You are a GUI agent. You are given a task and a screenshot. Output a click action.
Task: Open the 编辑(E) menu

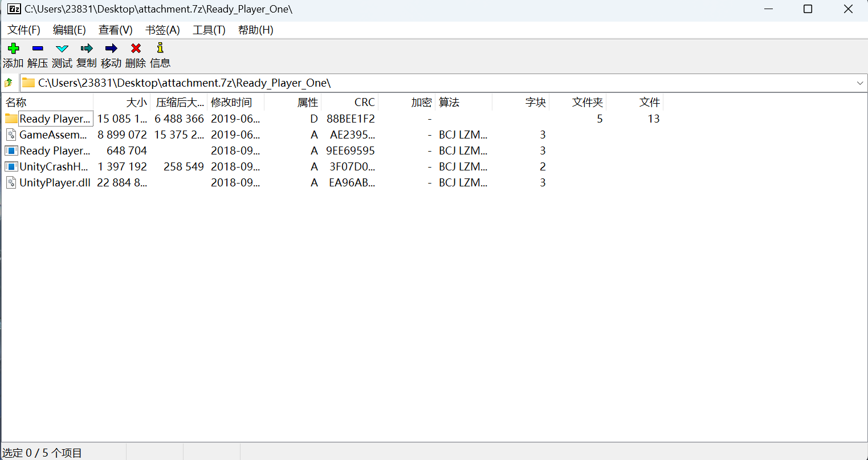point(70,30)
